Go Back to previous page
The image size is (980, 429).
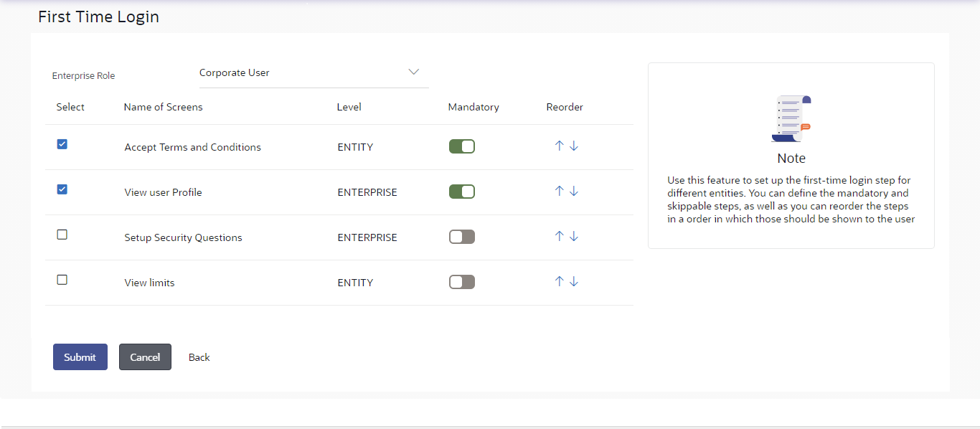tap(199, 357)
